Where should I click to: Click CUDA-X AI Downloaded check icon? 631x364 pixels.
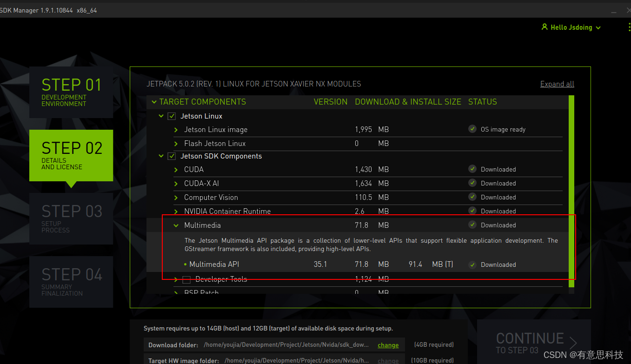click(472, 183)
